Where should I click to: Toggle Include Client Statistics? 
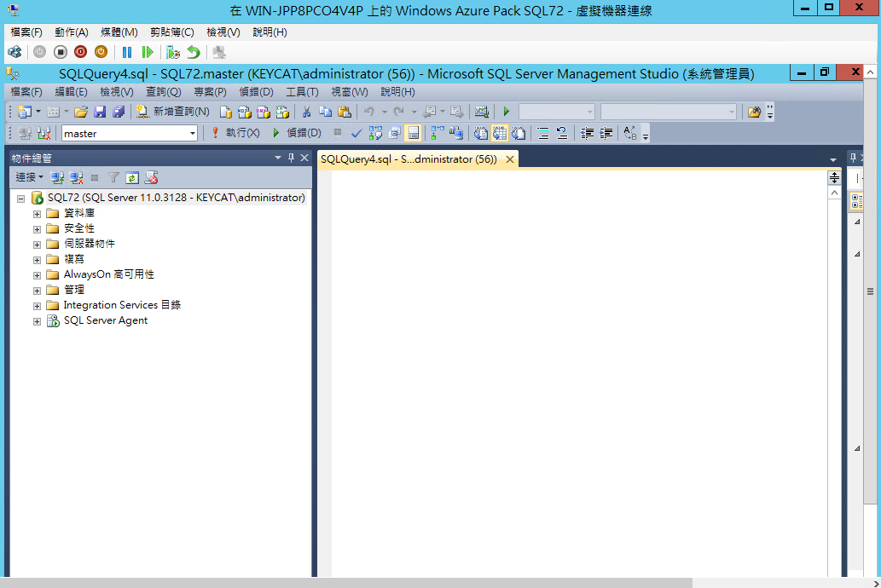pos(456,133)
